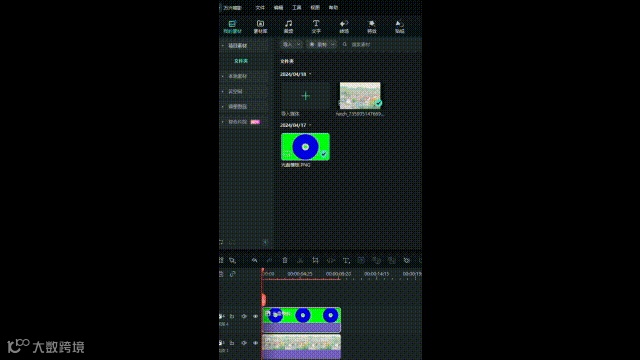Click the search magnifier icon
The width and height of the screenshot is (640, 360).
(x=345, y=44)
